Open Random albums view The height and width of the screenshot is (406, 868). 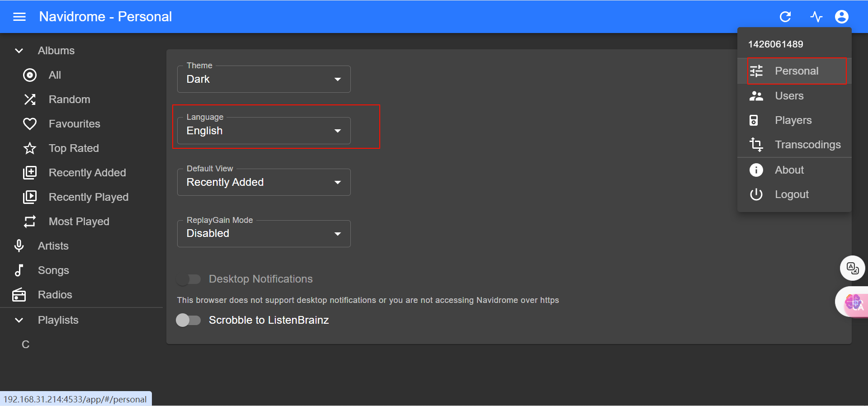point(81,99)
